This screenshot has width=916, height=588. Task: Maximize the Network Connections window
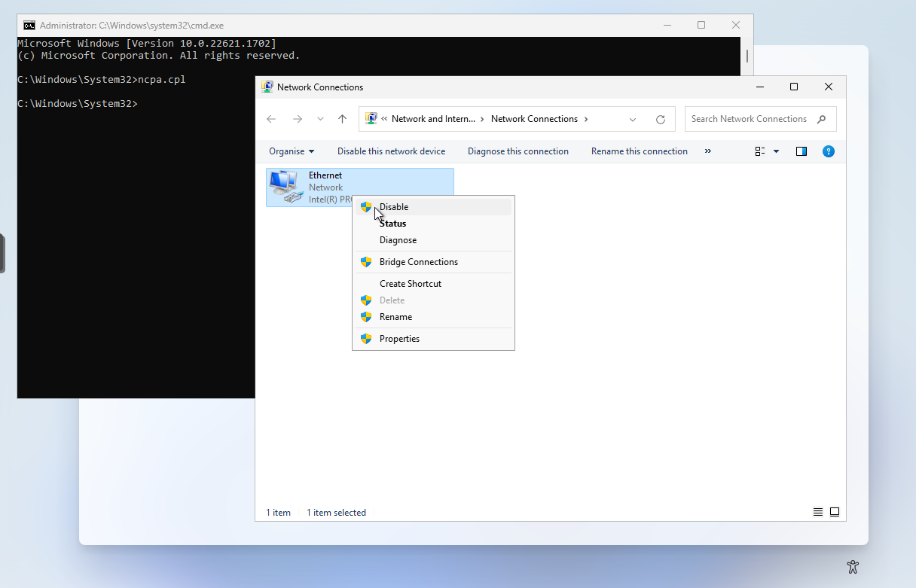pyautogui.click(x=794, y=87)
